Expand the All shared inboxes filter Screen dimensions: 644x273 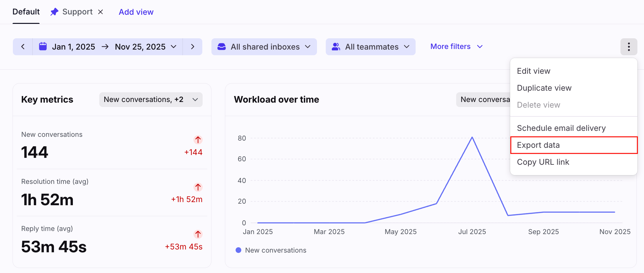click(x=264, y=47)
